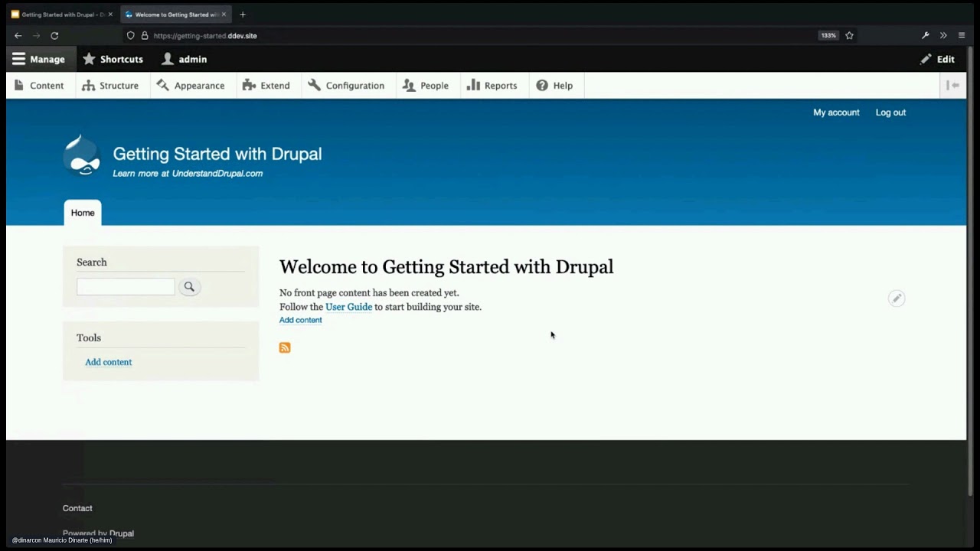Open the User Guide link
Screen dimensions: 980x551
point(348,307)
